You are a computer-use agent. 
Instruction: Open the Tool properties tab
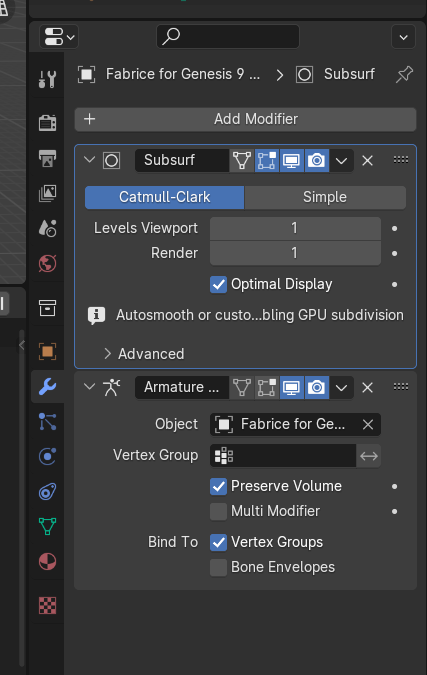click(x=47, y=79)
